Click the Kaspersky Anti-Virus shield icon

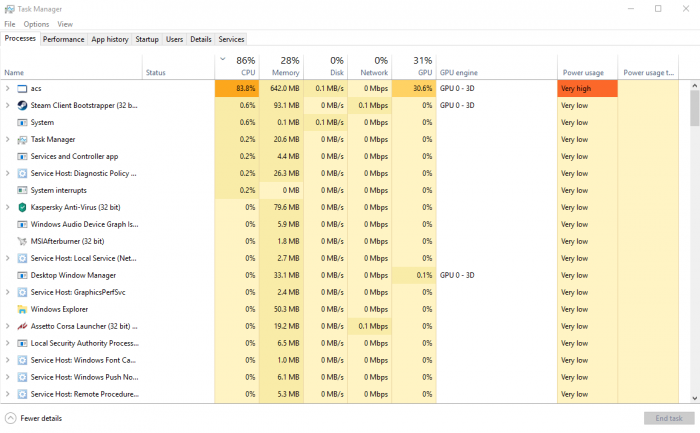pos(22,207)
